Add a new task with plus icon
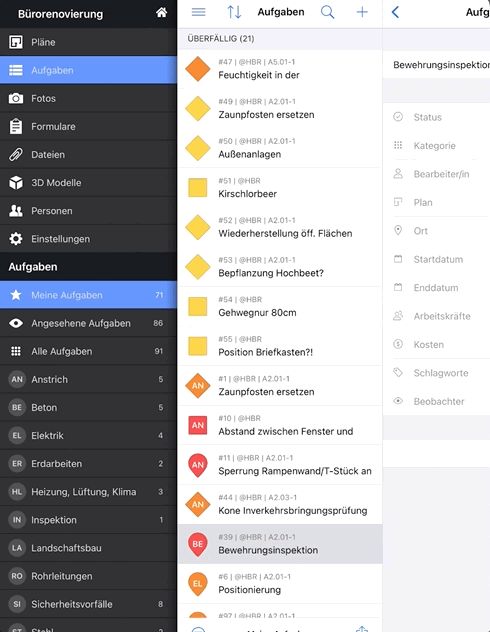This screenshot has width=490, height=632. pos(362,12)
